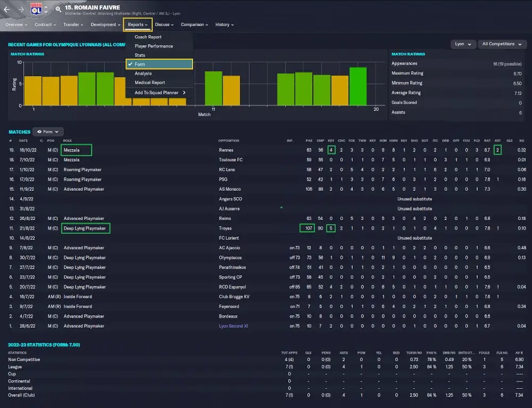Viewport: 532px width, 408px height.
Task: Click the 107 passes value for Troyes
Action: click(x=307, y=229)
